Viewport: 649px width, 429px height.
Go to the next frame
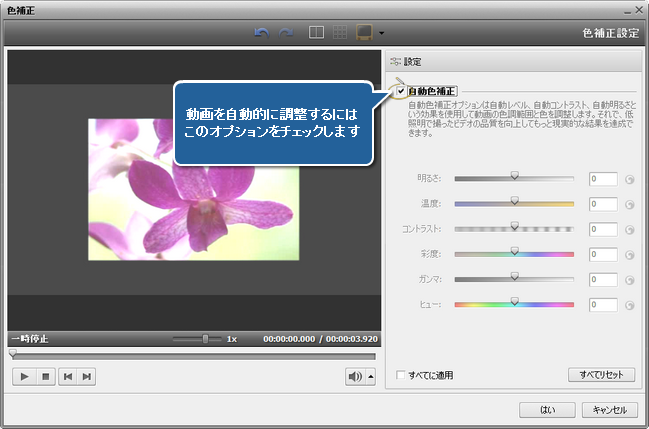[88, 376]
